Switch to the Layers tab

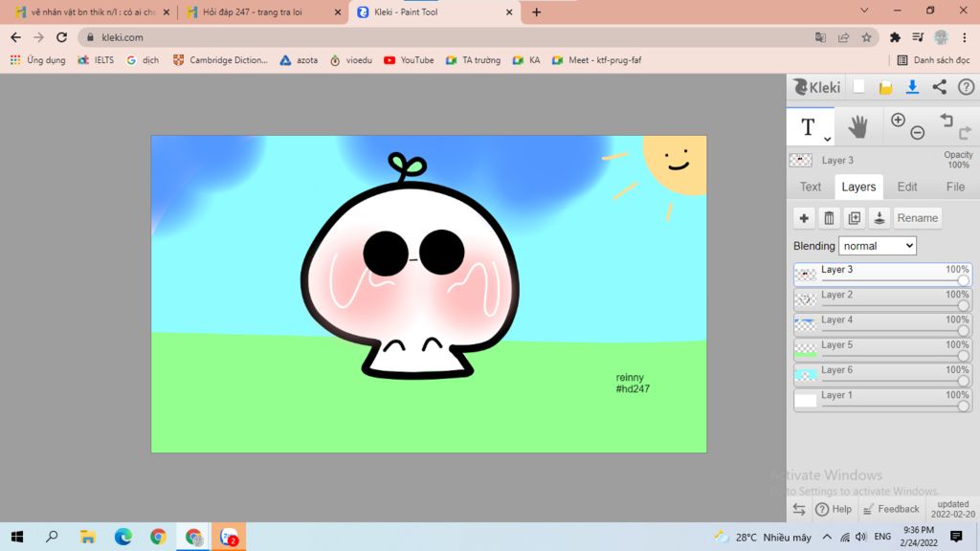858,187
